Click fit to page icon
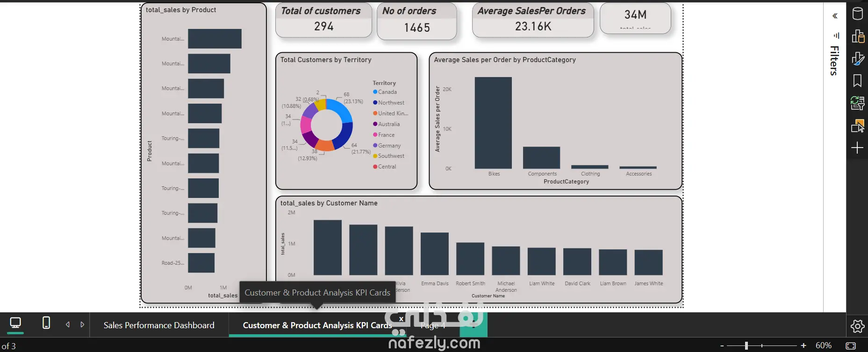868x352 pixels. tap(851, 346)
